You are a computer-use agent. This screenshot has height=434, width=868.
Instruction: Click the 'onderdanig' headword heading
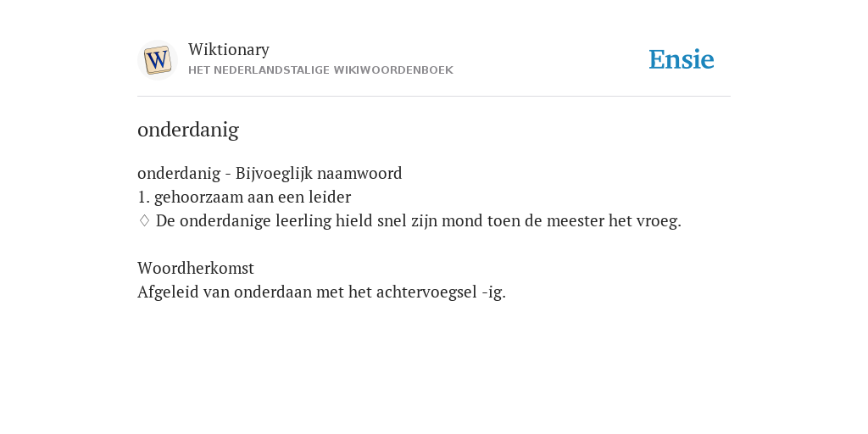click(188, 130)
